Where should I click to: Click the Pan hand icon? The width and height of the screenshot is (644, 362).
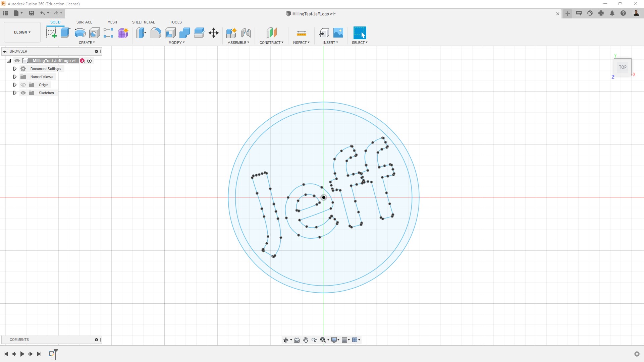click(306, 340)
